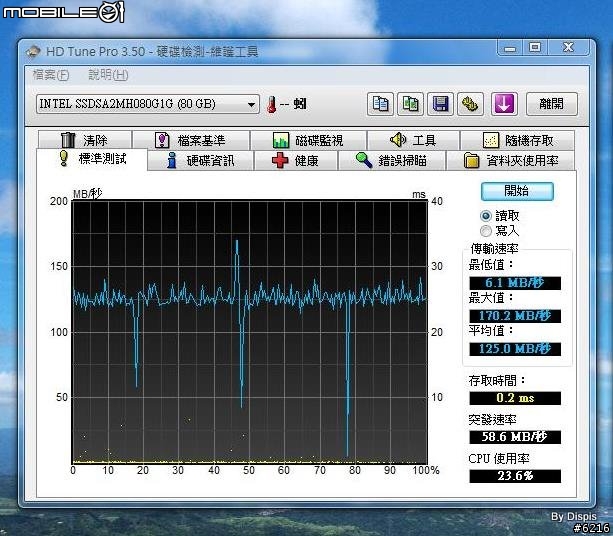Open the 說明(H) menu
613x536 pixels.
pos(108,75)
